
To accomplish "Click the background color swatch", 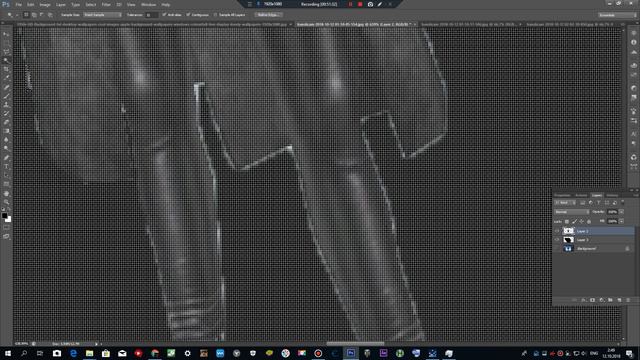I will [9, 219].
